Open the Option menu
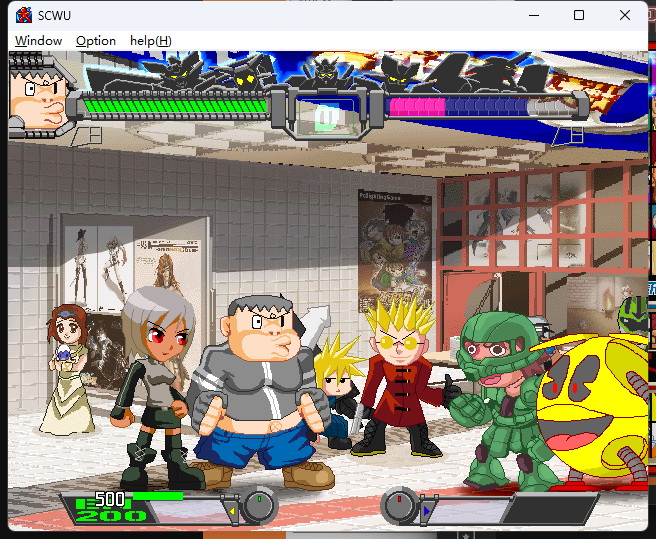The height and width of the screenshot is (539, 656). pyautogui.click(x=96, y=41)
